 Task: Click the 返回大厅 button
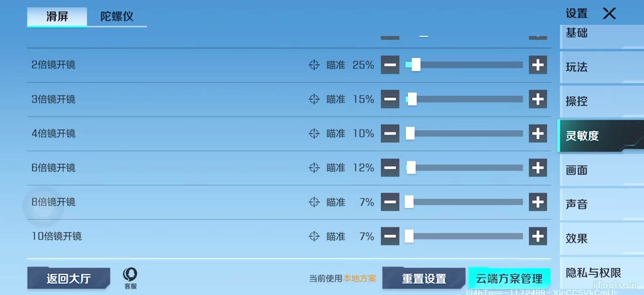(69, 278)
